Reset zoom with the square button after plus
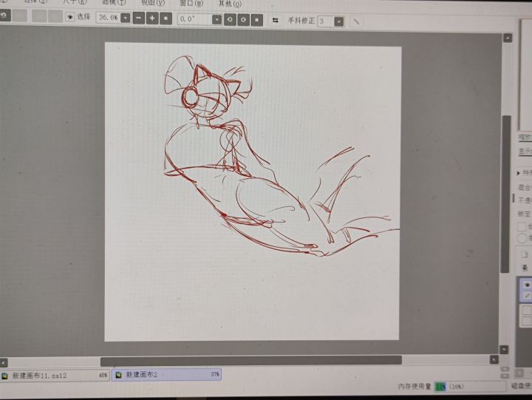 (166, 18)
